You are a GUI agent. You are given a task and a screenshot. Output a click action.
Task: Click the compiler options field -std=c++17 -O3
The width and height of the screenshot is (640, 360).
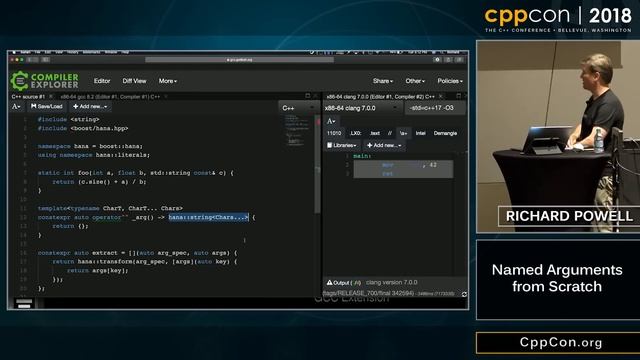point(435,108)
